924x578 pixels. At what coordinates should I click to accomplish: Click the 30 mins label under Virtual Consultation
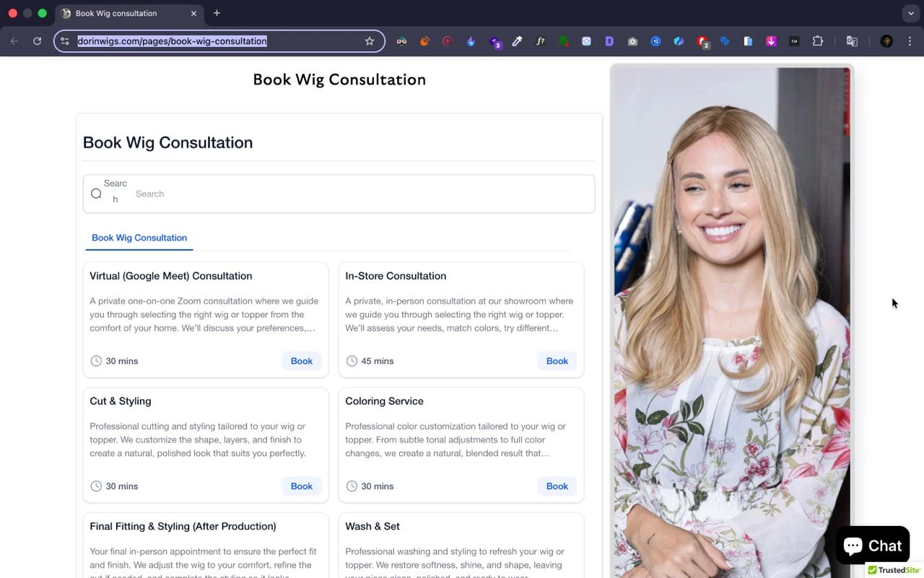tap(121, 361)
